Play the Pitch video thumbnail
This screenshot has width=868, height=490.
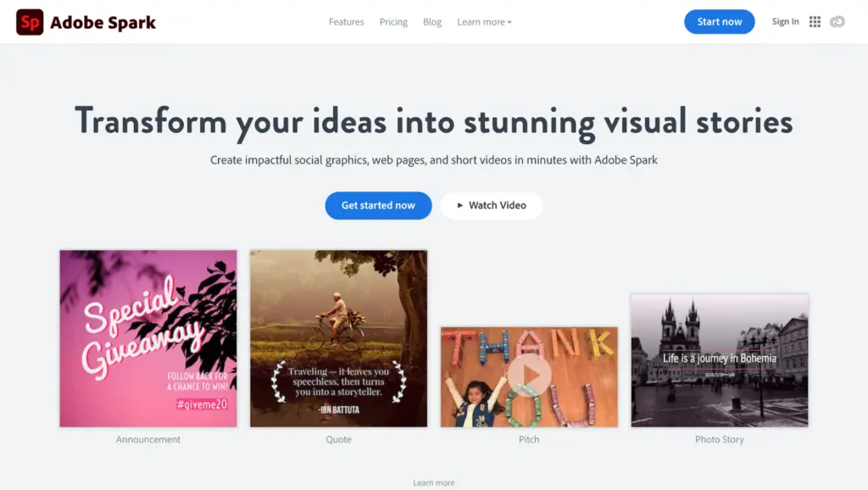click(x=529, y=376)
